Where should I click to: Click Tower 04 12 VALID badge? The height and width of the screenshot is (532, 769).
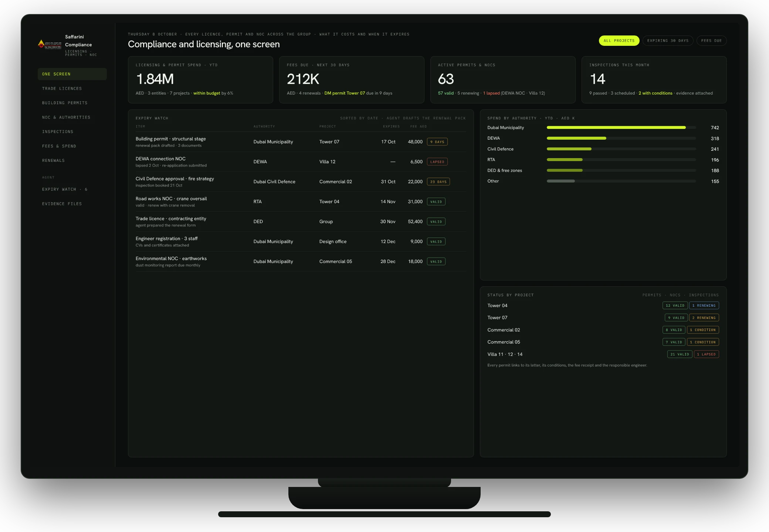(x=675, y=306)
